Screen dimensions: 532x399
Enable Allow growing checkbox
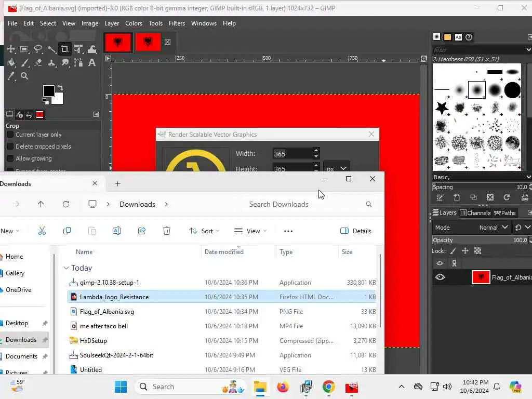click(x=10, y=158)
